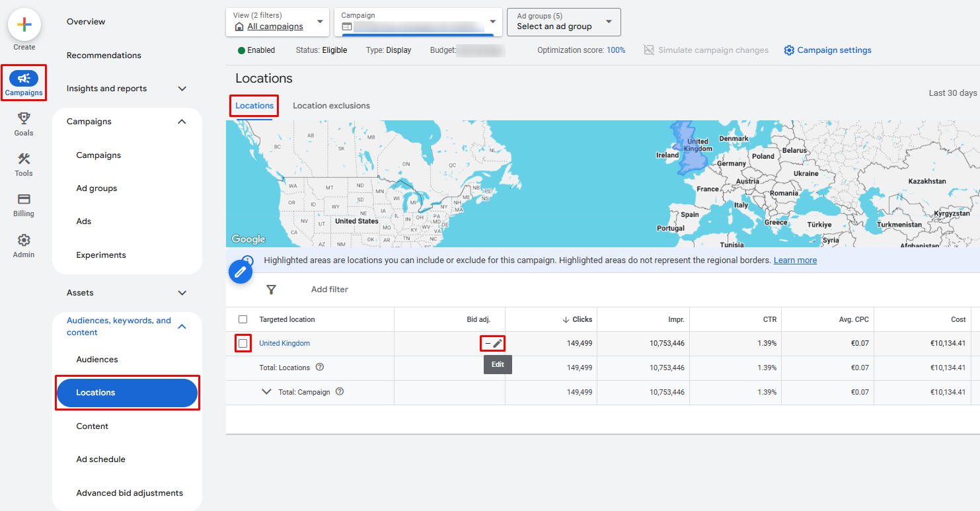Image resolution: width=980 pixels, height=511 pixels.
Task: Expand the Assets section
Action: point(182,293)
